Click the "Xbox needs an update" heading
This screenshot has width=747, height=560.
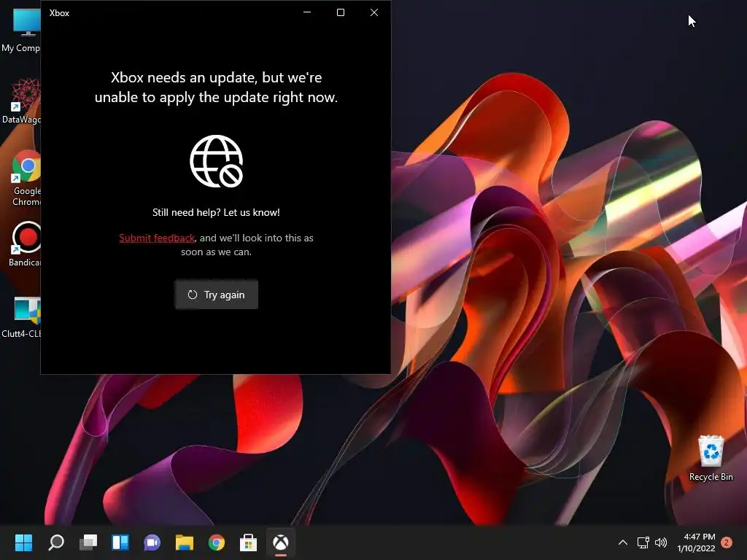point(216,87)
